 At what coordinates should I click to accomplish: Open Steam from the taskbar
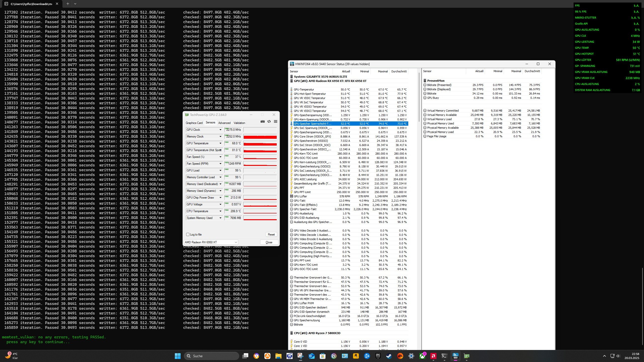389,356
